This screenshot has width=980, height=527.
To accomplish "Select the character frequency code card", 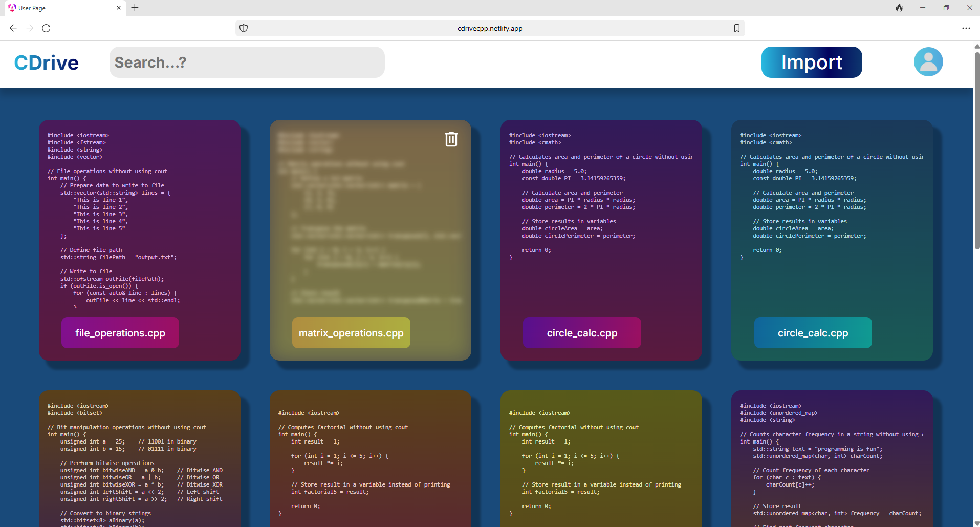I will pyautogui.click(x=832, y=459).
